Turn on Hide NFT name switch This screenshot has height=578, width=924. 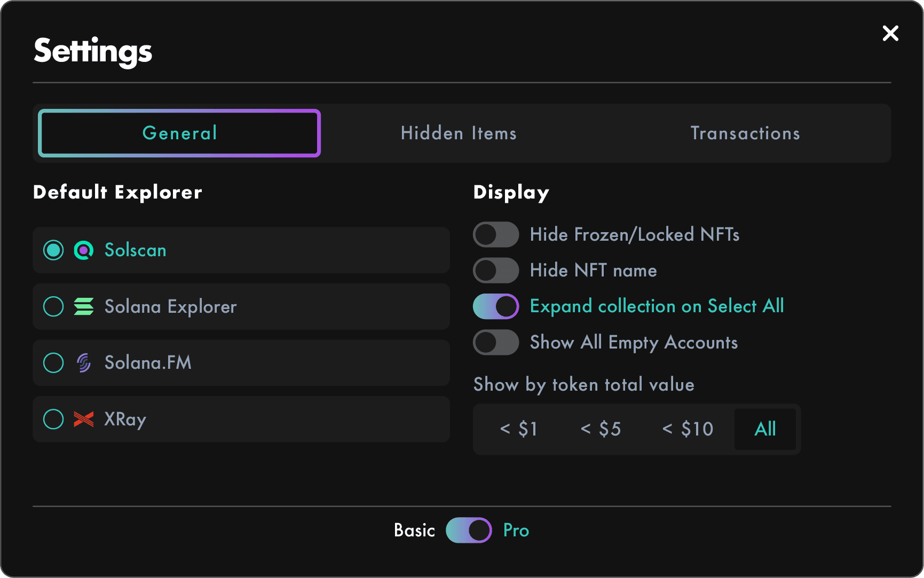pos(496,271)
